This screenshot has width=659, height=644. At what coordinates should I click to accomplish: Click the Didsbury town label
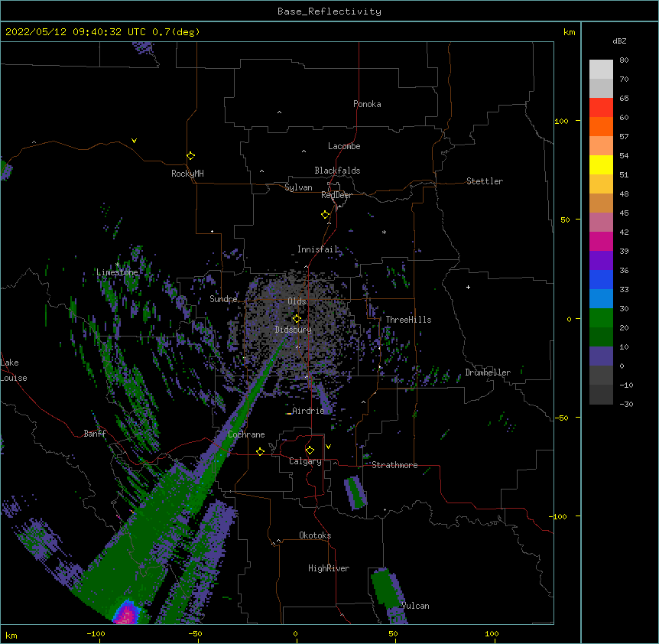pos(293,330)
